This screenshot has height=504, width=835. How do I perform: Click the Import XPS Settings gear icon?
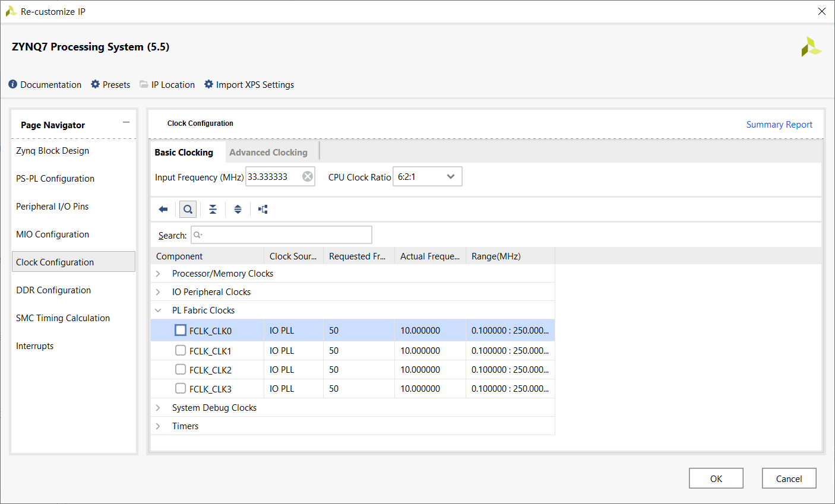click(208, 84)
